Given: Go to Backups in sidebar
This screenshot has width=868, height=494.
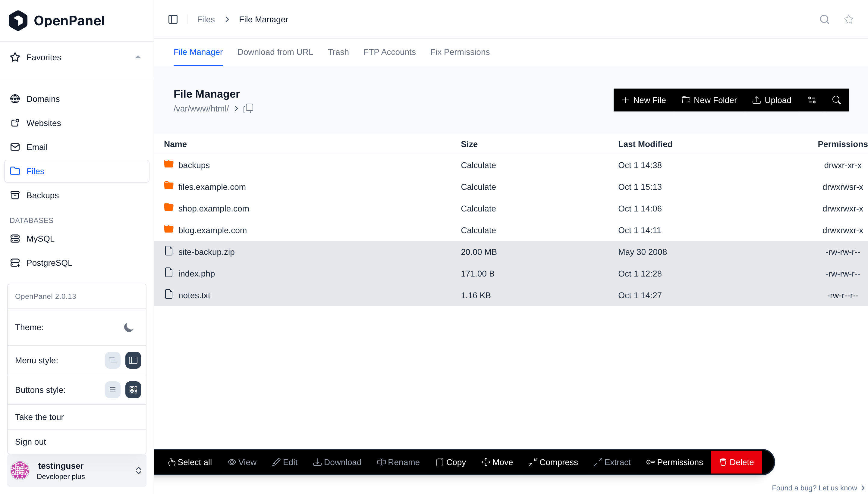Looking at the screenshot, I should [x=77, y=195].
